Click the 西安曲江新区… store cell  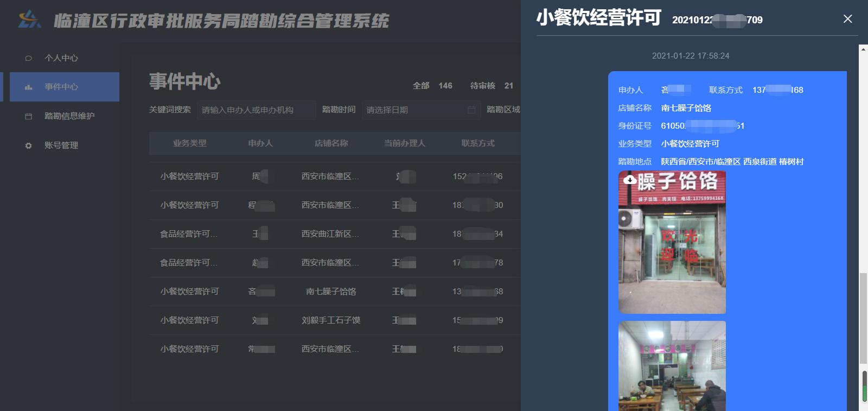point(330,234)
